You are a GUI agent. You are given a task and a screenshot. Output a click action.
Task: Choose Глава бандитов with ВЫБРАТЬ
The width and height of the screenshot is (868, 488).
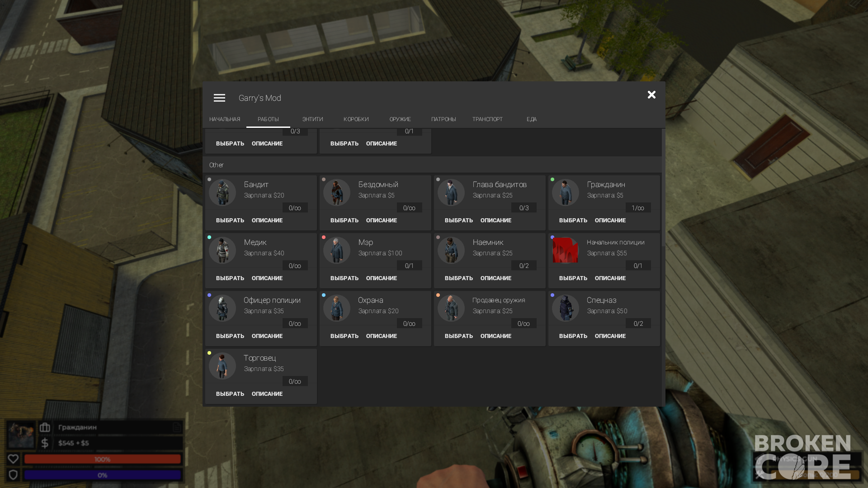click(x=459, y=221)
